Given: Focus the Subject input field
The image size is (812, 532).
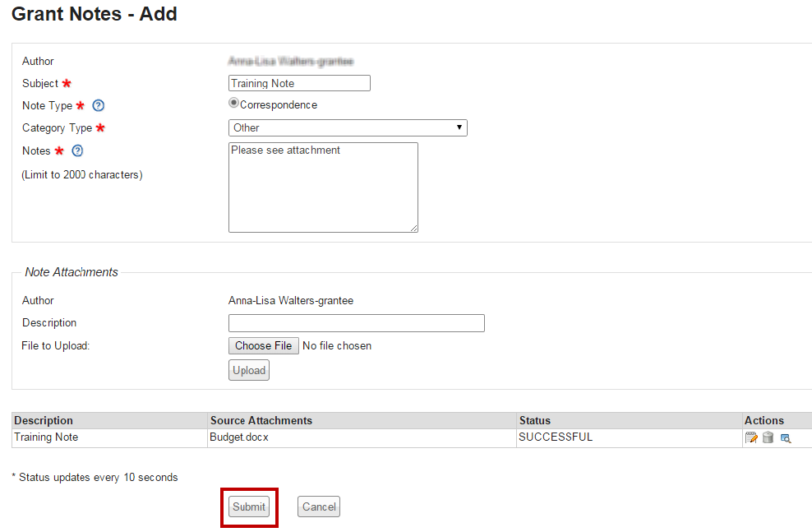Looking at the screenshot, I should [x=299, y=83].
